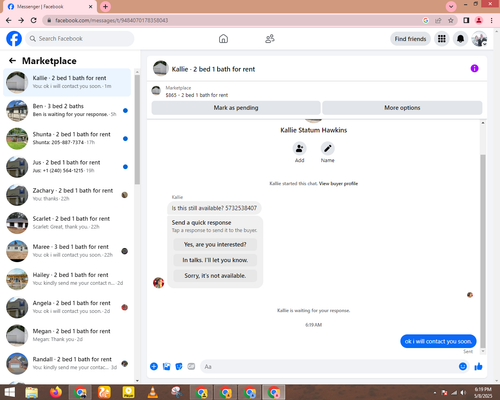This screenshot has height=400, width=500.
Task: Click the chat messages scrollbar
Action: point(483,252)
